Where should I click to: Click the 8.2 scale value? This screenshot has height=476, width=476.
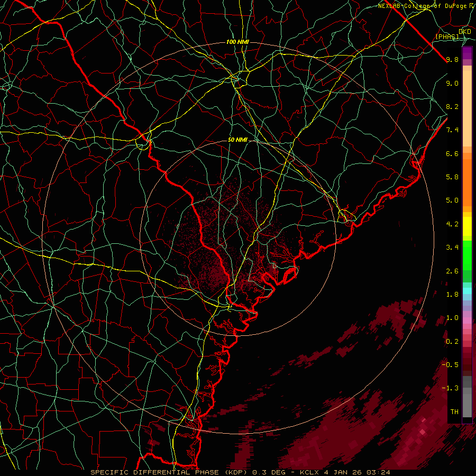[452, 106]
